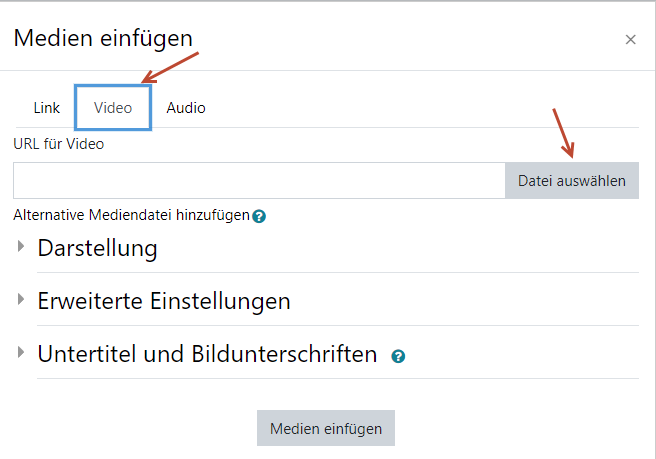Close the Medien einfügen dialog
The image size is (656, 459).
click(630, 40)
